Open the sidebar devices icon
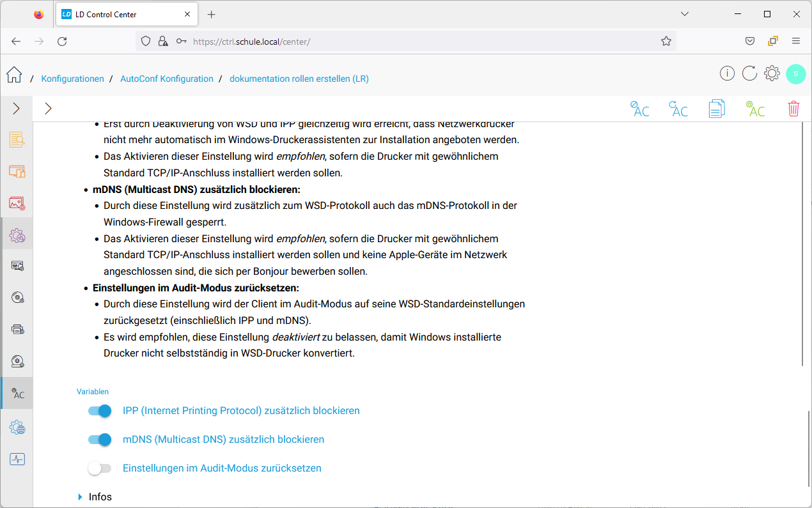The height and width of the screenshot is (508, 812). [x=17, y=171]
